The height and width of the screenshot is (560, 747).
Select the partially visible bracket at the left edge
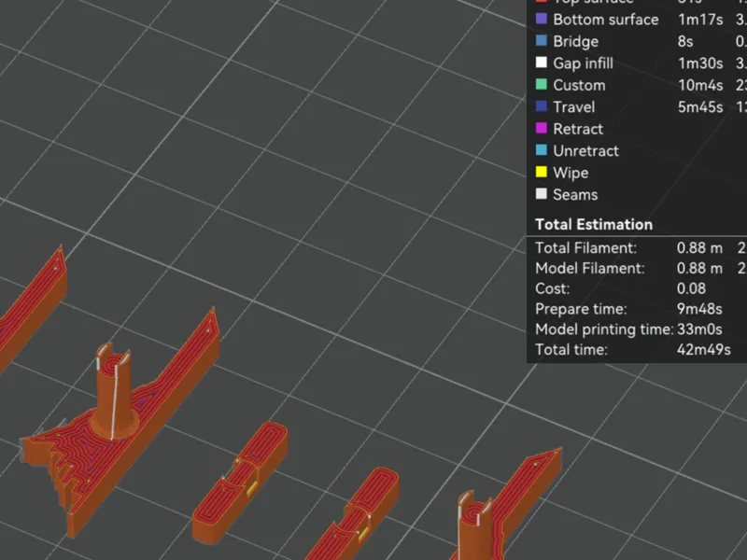click(x=33, y=310)
